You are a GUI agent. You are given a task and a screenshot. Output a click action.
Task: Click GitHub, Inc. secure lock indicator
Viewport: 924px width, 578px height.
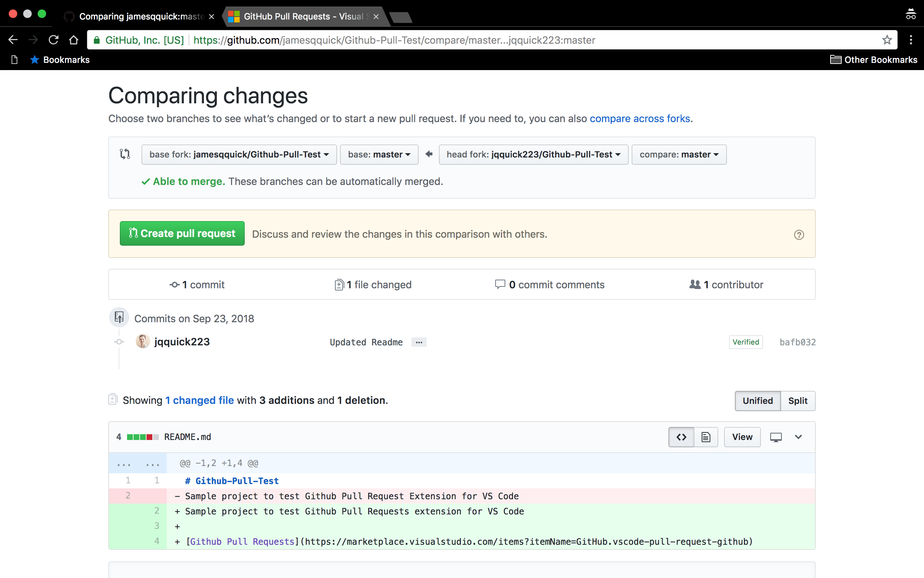coord(139,40)
